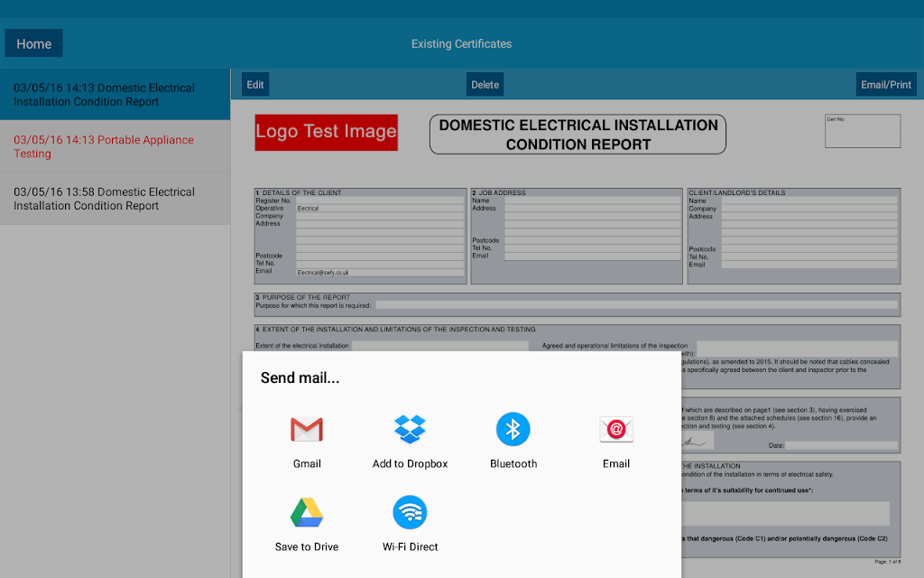924x578 pixels.
Task: Click the Existing Certificates title
Action: point(461,43)
